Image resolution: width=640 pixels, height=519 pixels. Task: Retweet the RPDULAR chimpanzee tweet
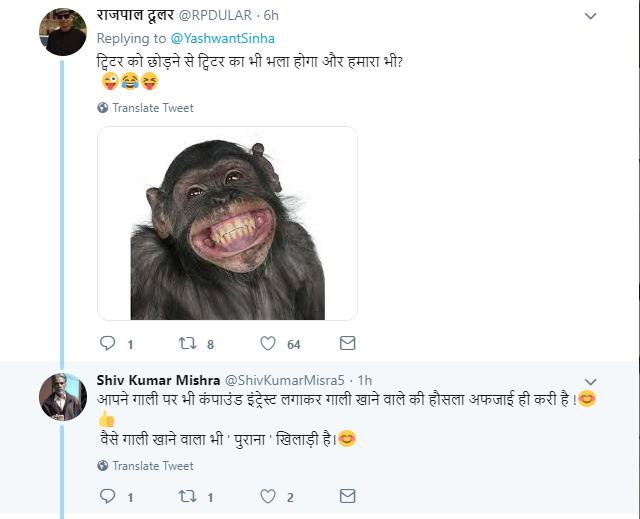187,344
